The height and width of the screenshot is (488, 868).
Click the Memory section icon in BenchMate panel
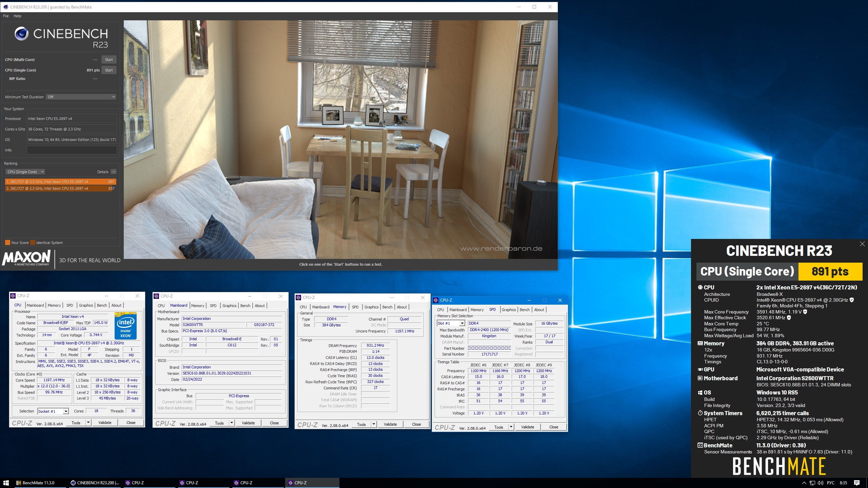pos(700,343)
